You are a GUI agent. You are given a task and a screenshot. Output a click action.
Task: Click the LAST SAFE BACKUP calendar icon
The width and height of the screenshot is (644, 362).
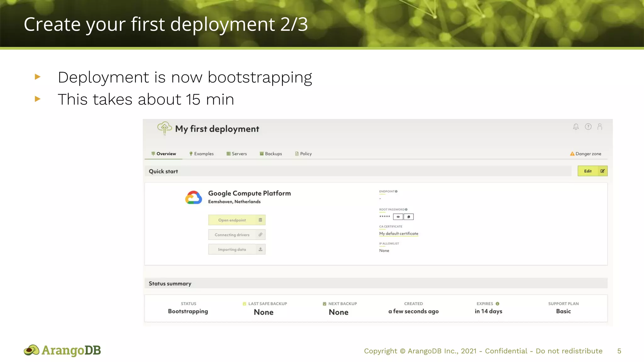pyautogui.click(x=244, y=304)
